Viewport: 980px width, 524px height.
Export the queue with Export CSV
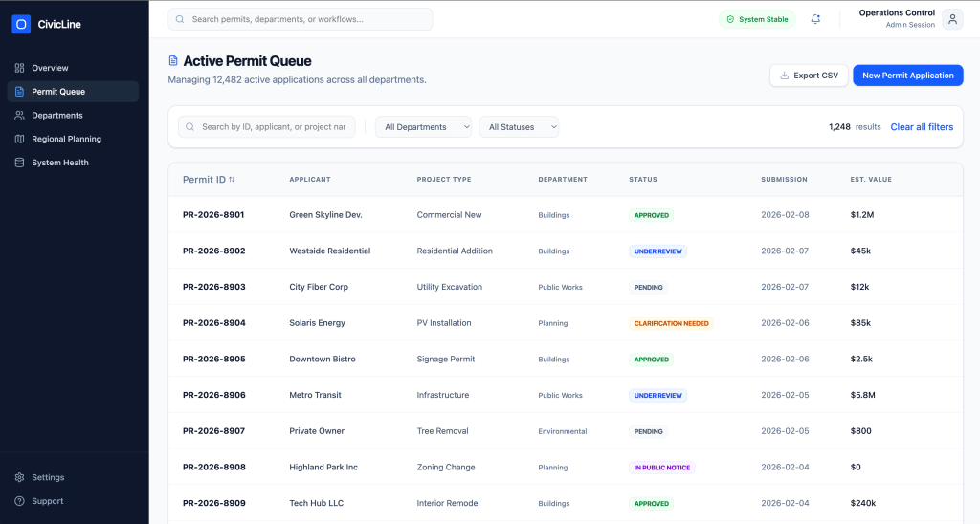809,76
